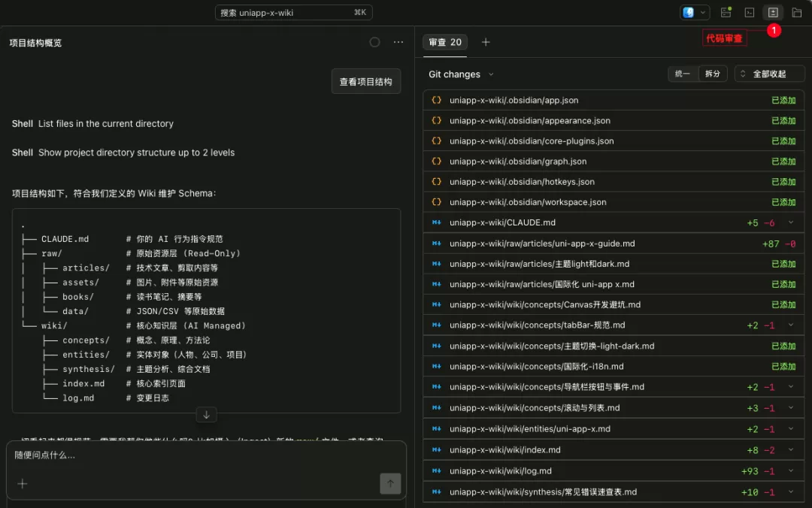Open the Finder app selector dropdown
Screen dimensions: 812x508
pos(694,13)
